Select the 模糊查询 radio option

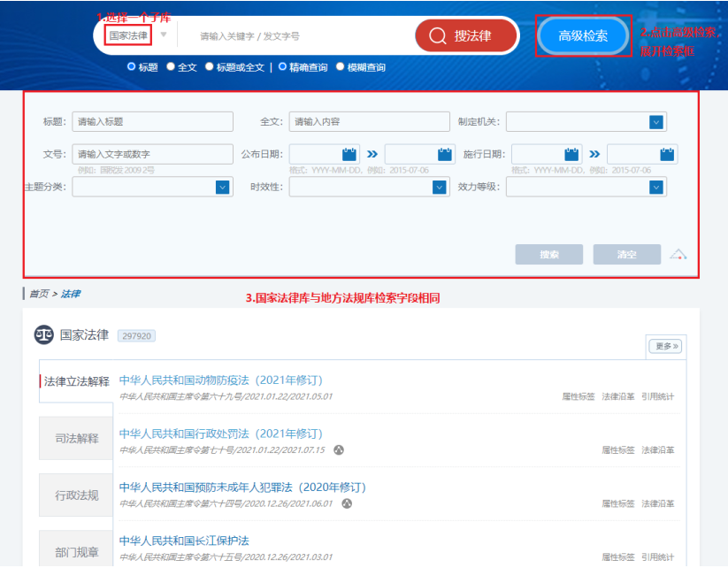[341, 67]
